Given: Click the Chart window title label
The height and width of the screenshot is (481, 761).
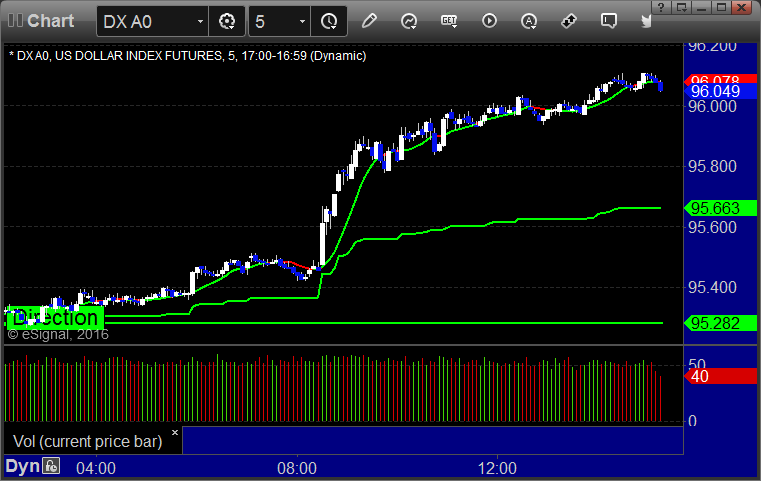Looking at the screenshot, I should pyautogui.click(x=50, y=21).
